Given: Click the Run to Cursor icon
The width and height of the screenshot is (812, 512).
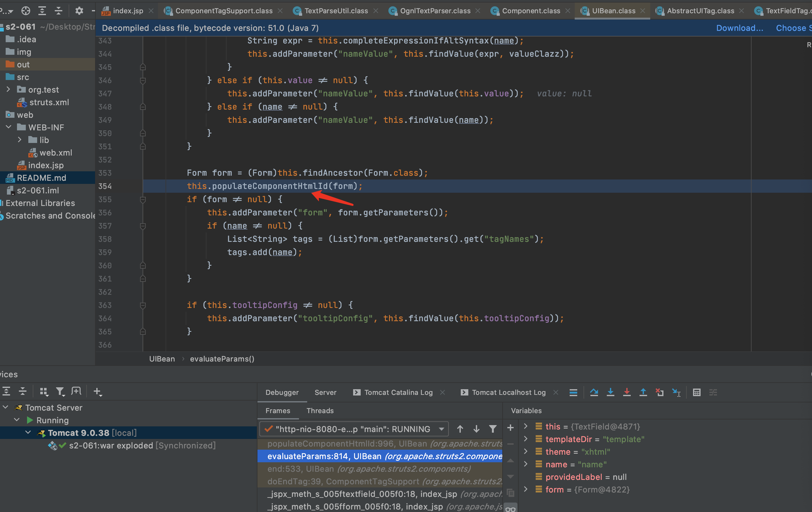Looking at the screenshot, I should point(676,392).
